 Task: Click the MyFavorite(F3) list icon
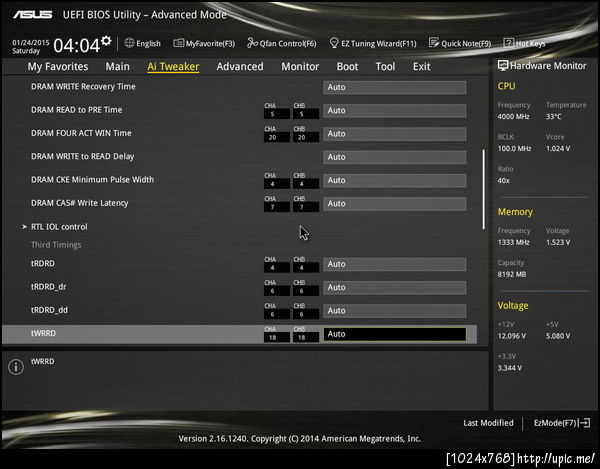(178, 43)
